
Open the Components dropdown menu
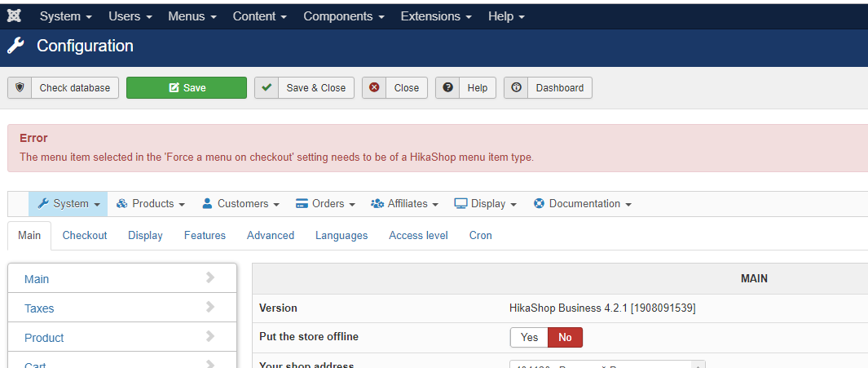(x=344, y=16)
